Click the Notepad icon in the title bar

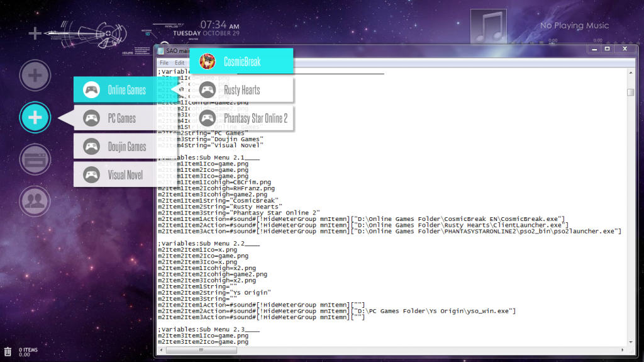160,50
